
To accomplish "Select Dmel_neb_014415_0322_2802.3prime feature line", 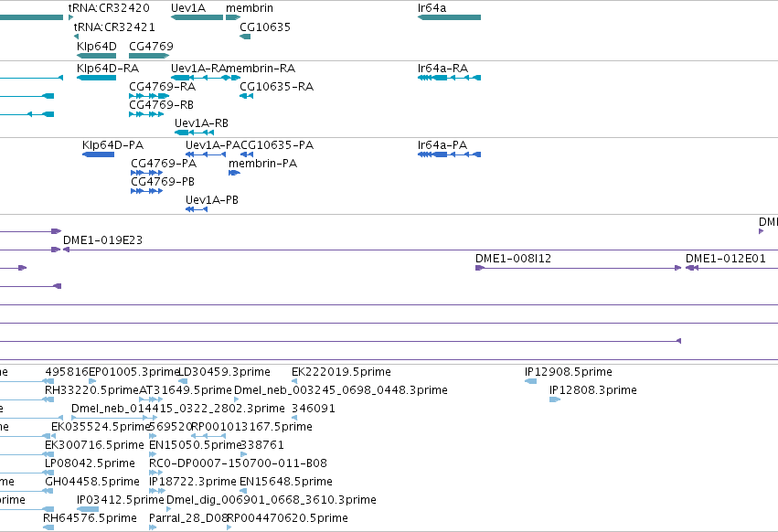I will pos(112,418).
